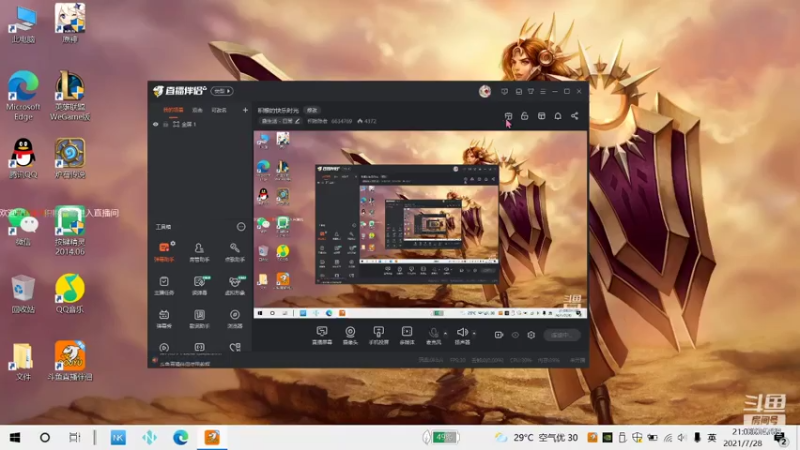Open the 浏览器 compass tool in the toolbox
Viewport: 800px width, 450px height.
coord(234,318)
